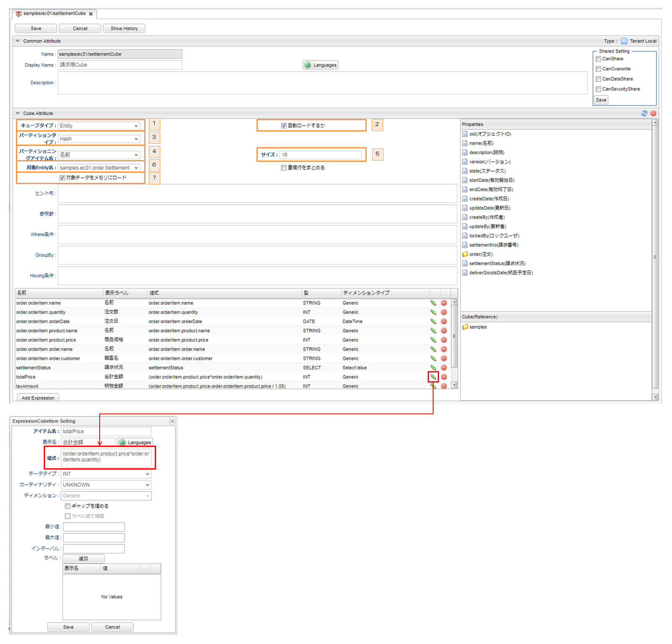Collapse the Cube Attribute section
This screenshot has width=672, height=644.
click(x=18, y=113)
